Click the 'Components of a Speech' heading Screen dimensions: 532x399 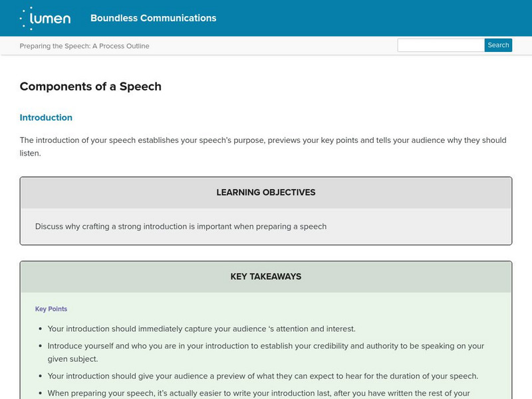coord(90,86)
